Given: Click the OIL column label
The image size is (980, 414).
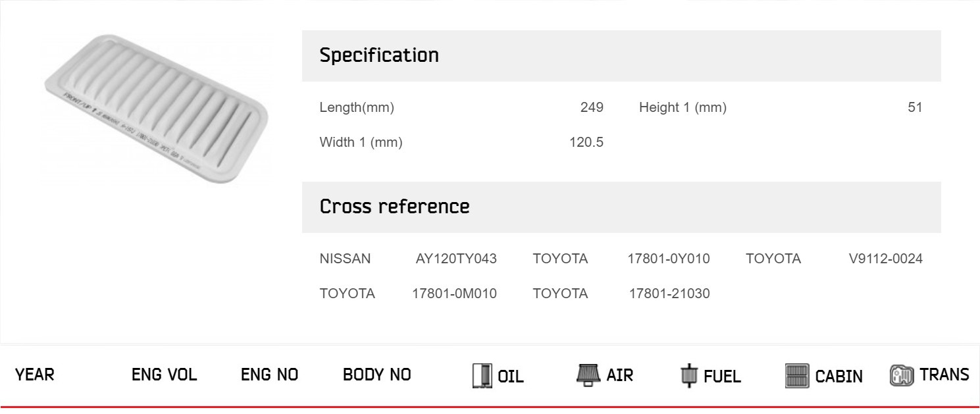Looking at the screenshot, I should coord(511,376).
